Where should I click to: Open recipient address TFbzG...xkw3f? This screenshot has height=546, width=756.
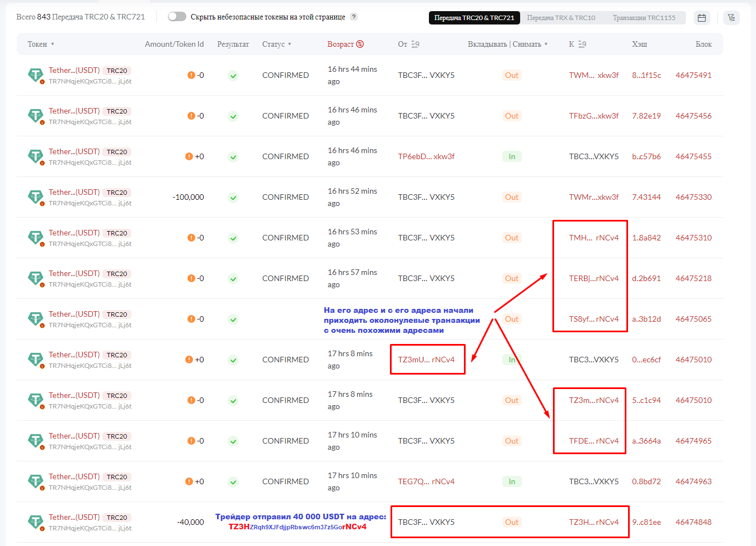click(x=594, y=116)
